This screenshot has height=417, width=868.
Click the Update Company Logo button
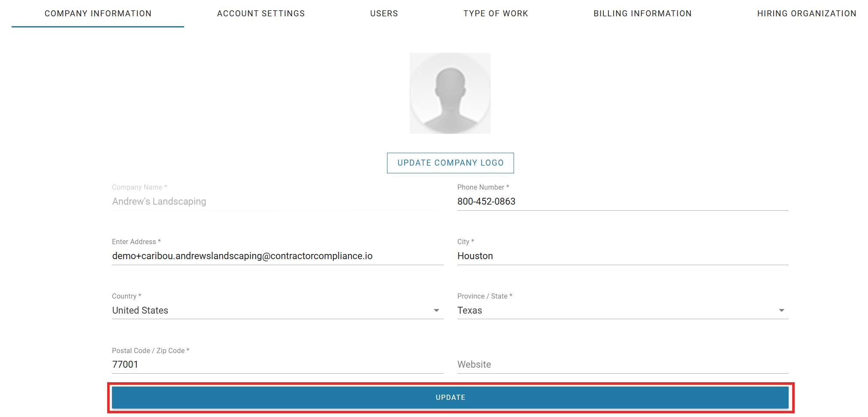point(450,163)
